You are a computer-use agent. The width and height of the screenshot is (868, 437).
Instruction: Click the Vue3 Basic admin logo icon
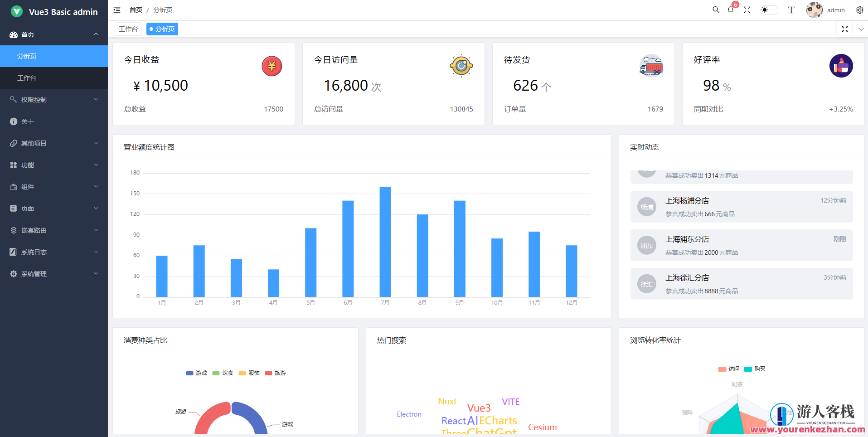click(x=16, y=11)
